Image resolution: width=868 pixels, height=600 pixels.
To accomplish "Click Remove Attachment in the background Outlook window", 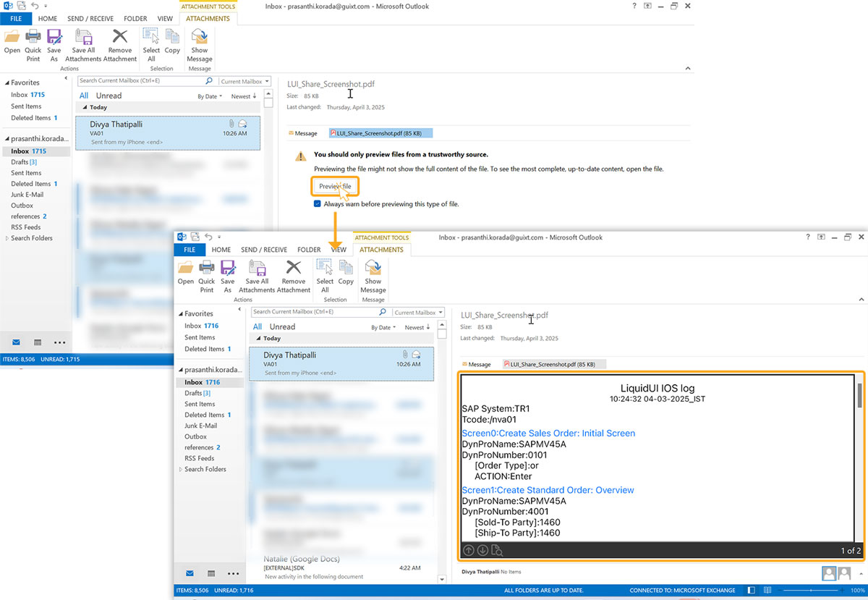I will (x=119, y=45).
